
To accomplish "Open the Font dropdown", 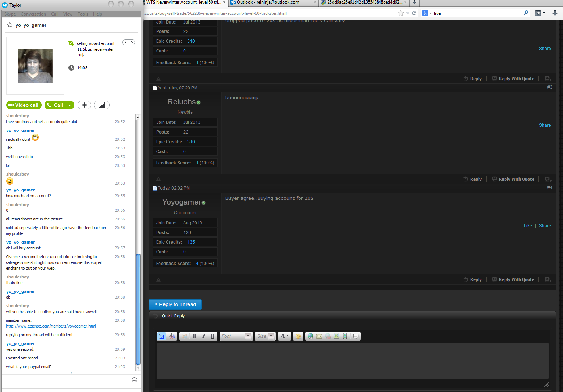I will [236, 336].
